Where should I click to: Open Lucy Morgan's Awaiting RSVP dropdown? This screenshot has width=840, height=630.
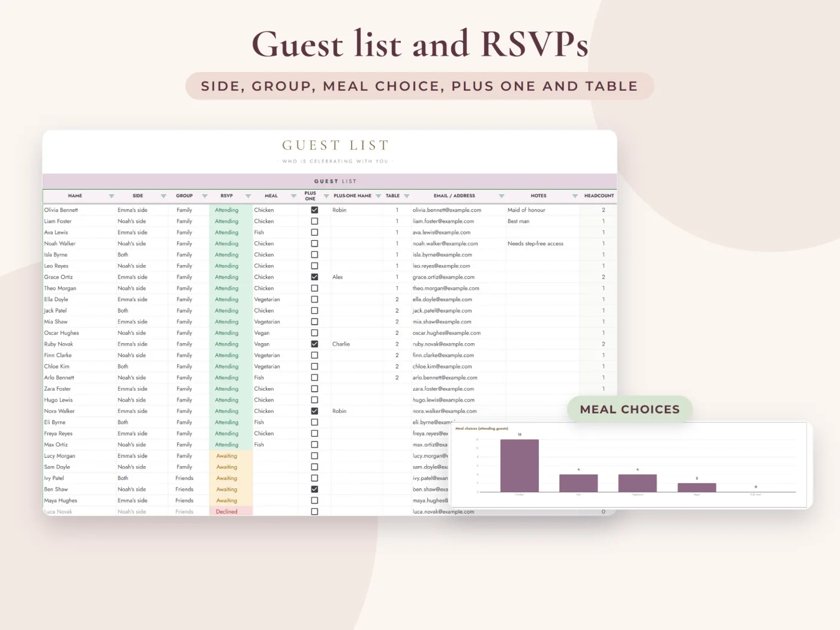[x=231, y=456]
